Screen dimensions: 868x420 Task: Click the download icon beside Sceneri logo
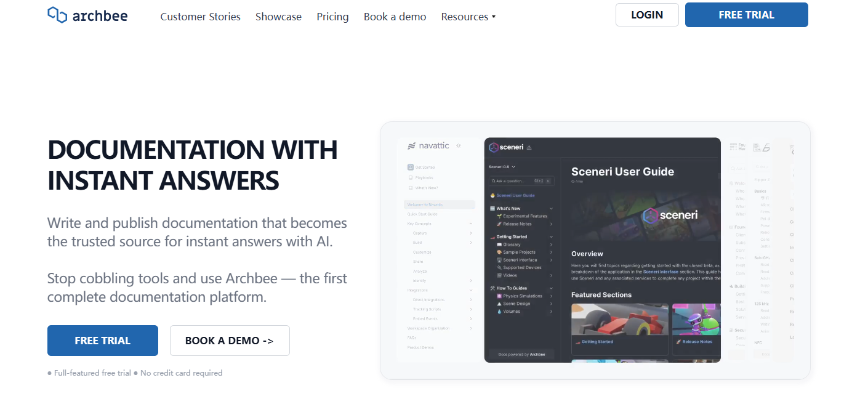[x=529, y=147]
